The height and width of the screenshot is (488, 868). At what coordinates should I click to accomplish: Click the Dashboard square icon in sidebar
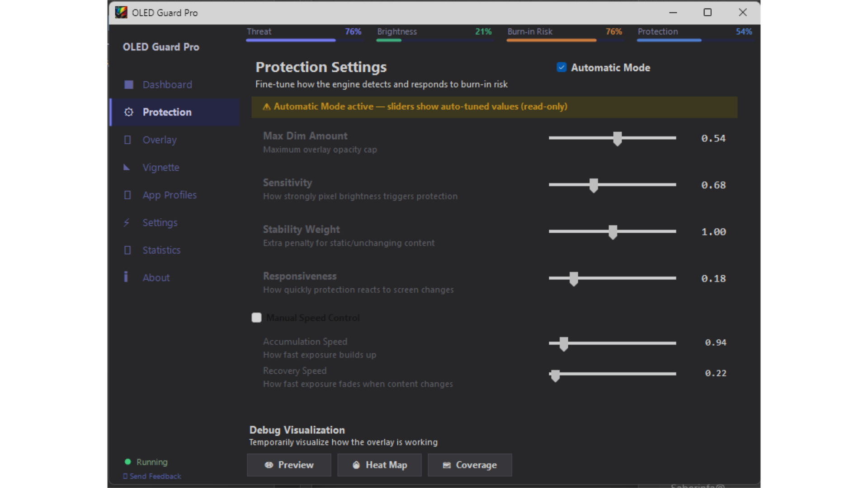click(129, 85)
